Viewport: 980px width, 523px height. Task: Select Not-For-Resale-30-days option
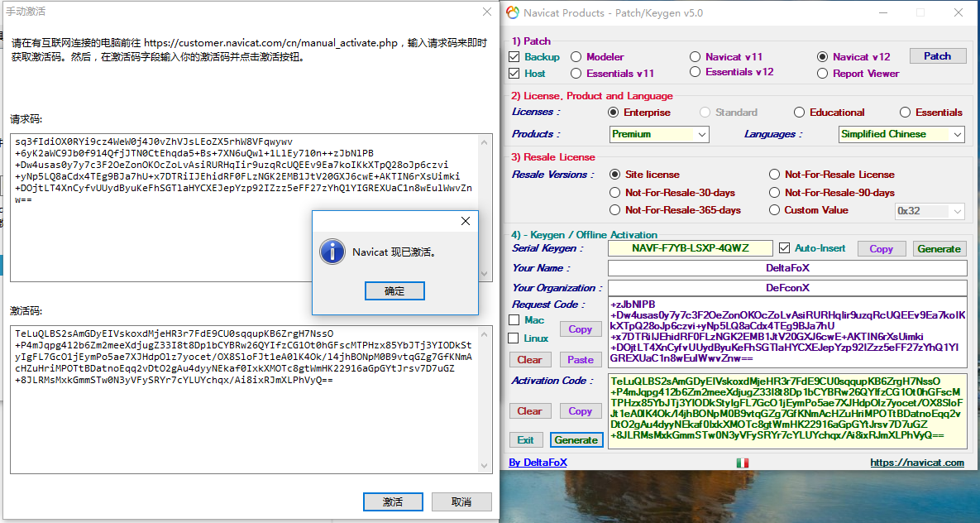[615, 193]
